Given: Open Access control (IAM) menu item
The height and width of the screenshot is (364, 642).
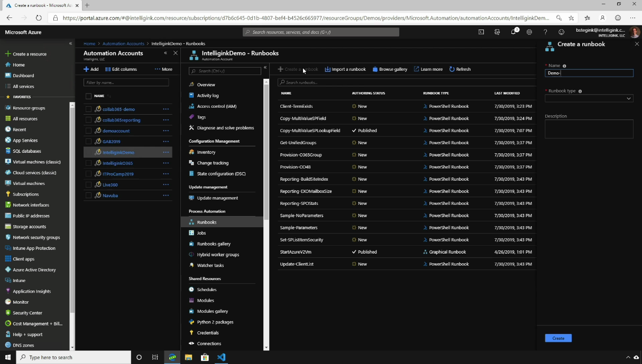Looking at the screenshot, I should click(213, 106).
